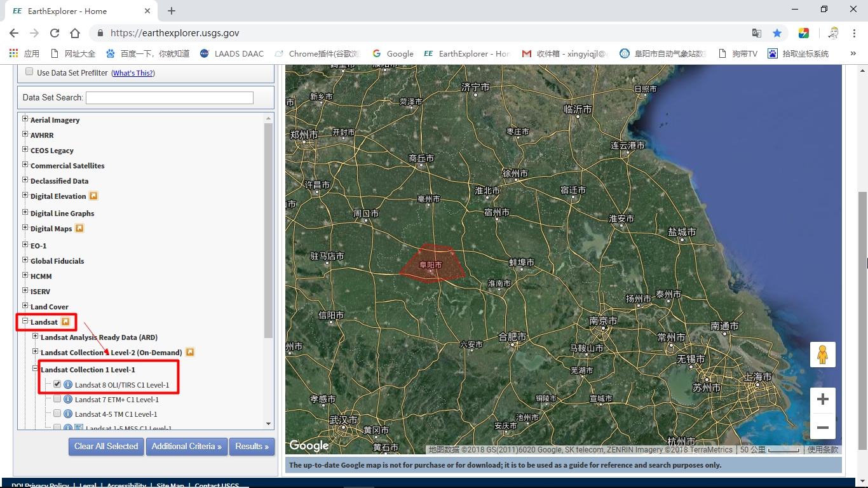This screenshot has height=488, width=868.
Task: Open the apps grid bookmark 应用
Action: (24, 54)
